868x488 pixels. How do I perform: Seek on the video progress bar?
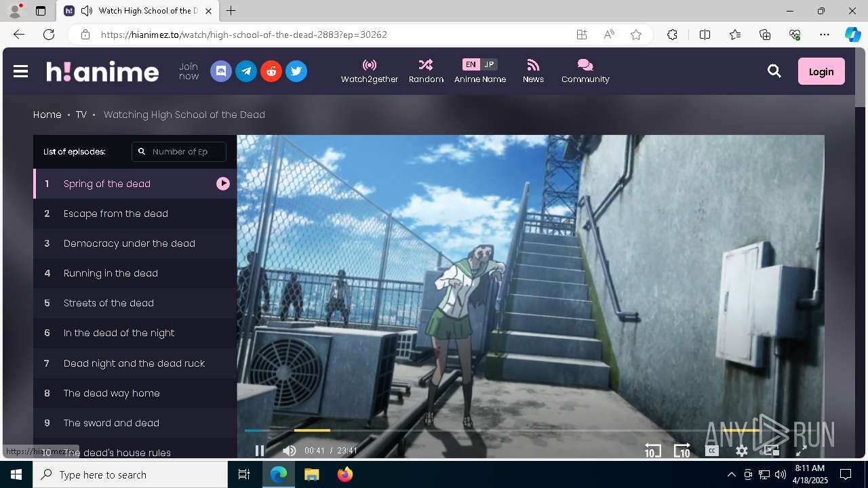click(x=530, y=430)
